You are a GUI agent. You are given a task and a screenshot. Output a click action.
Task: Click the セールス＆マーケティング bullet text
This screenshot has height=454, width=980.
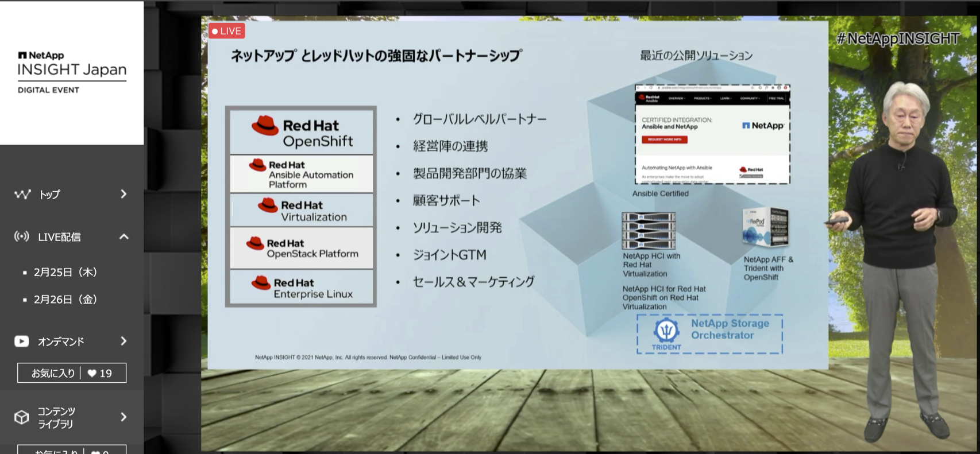474,281
